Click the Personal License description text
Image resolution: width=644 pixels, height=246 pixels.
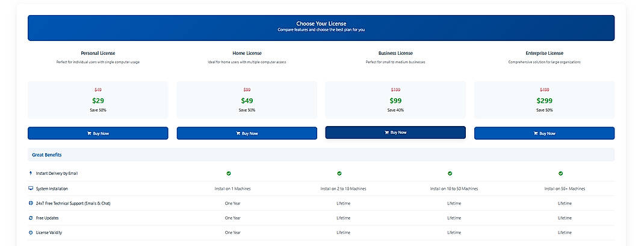pos(98,62)
